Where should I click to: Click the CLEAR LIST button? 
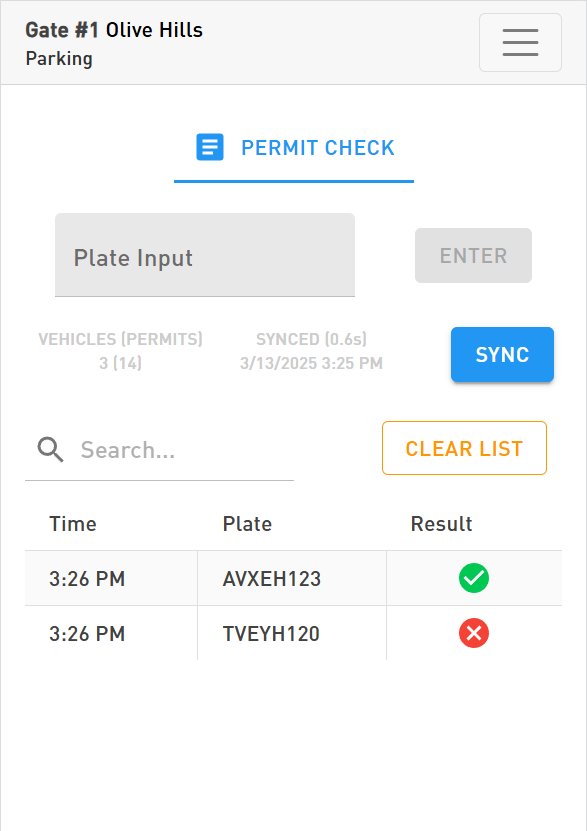[464, 448]
